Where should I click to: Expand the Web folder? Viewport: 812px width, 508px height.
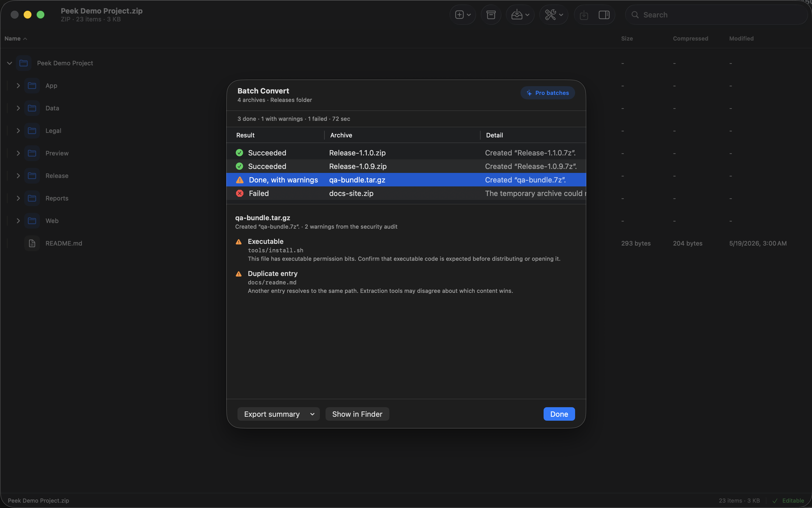18,221
